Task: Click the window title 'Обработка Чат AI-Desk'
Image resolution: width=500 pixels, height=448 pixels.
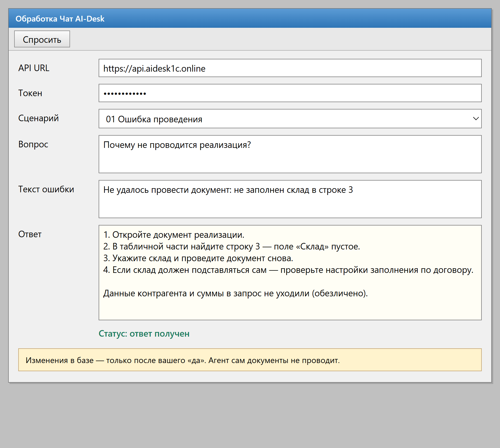Action: click(x=60, y=19)
